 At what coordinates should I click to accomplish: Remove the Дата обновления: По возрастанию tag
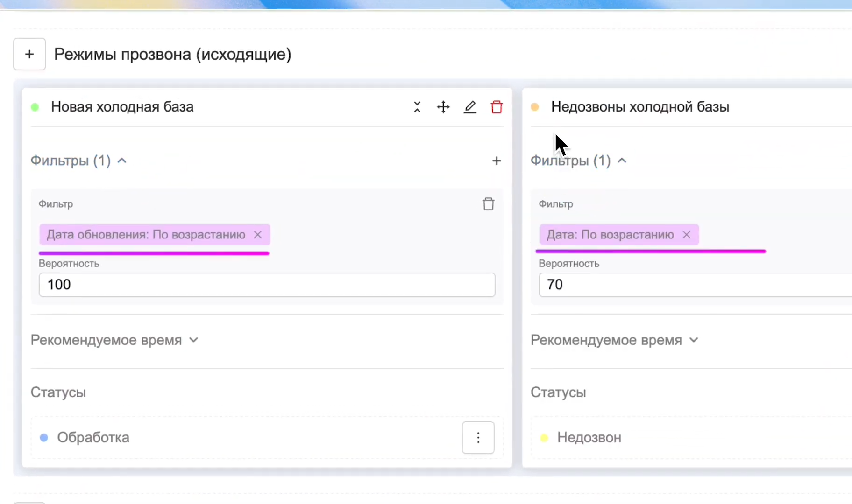(258, 234)
